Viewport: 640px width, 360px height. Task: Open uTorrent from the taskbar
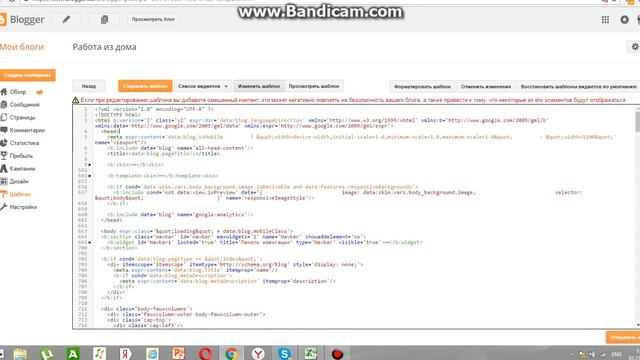pyautogui.click(x=47, y=353)
